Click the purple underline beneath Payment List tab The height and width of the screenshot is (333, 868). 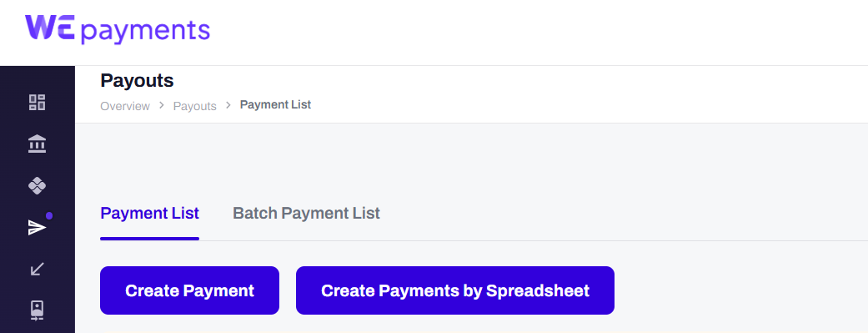click(x=149, y=239)
